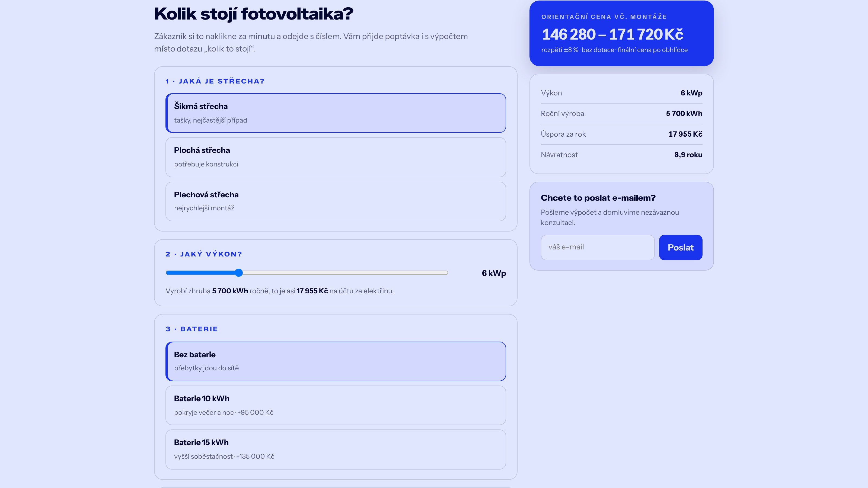Click the 3 · Baterie section title
Screen dimensions: 868x488
tap(192, 329)
